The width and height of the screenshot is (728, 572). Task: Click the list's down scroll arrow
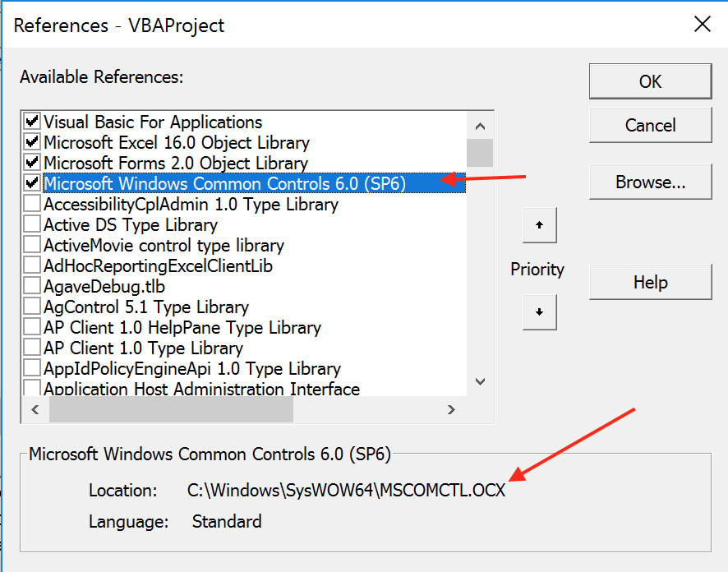(480, 381)
